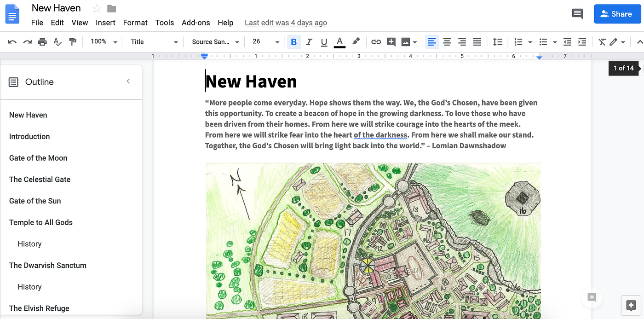Select the Paint format roller icon

coord(73,42)
